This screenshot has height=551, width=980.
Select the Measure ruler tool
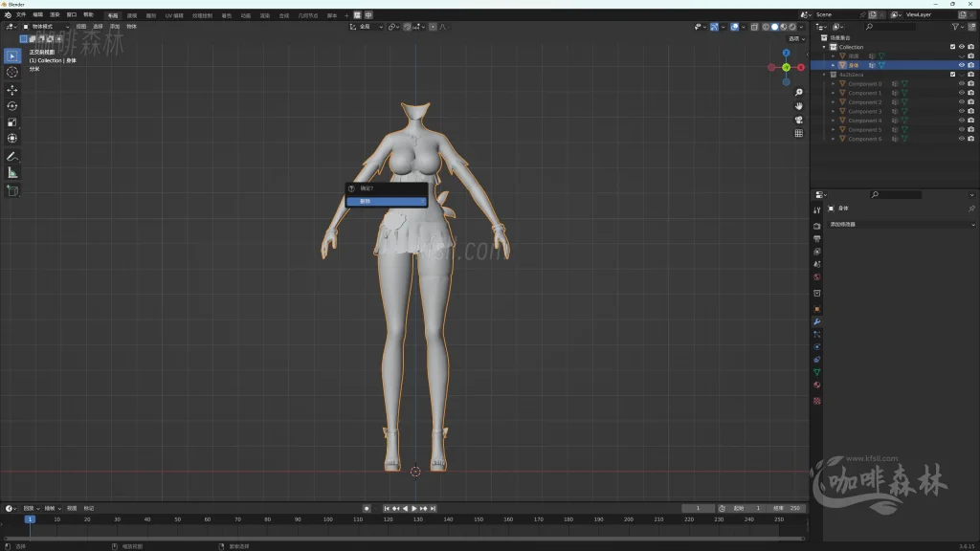(11, 173)
